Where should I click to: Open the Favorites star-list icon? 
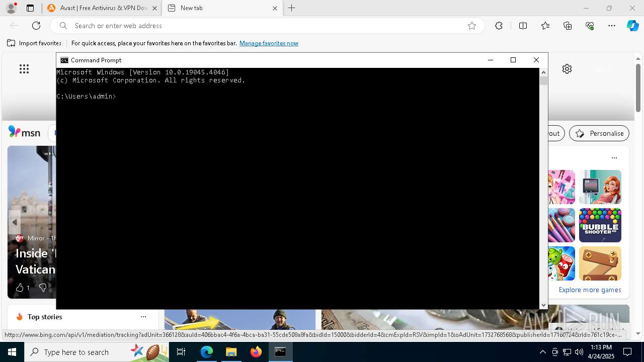point(545,26)
